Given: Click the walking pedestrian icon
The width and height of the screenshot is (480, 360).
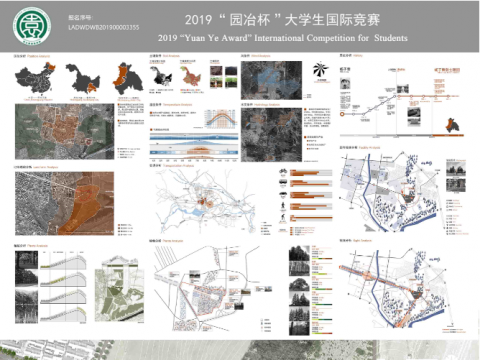Looking at the screenshot, I should click(283, 206).
